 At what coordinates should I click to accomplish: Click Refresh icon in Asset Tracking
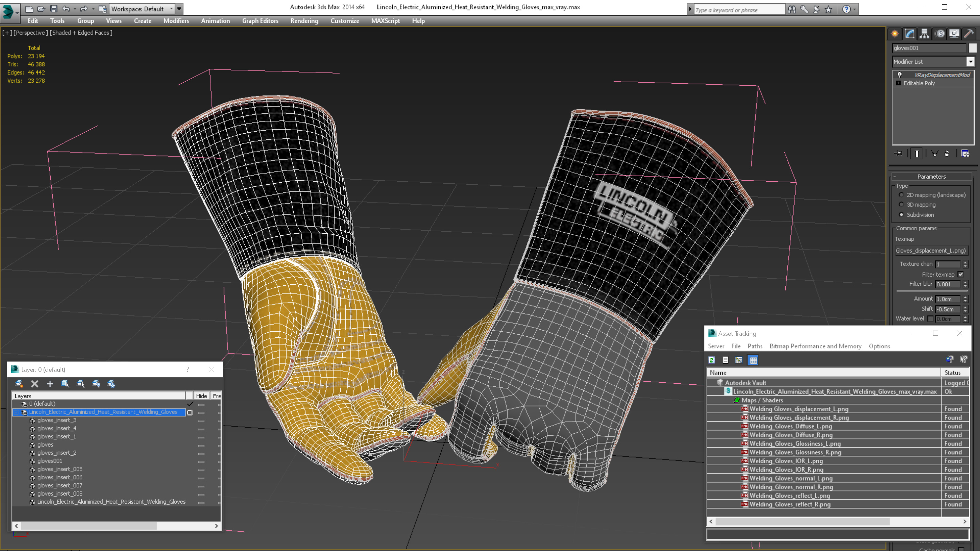click(712, 360)
